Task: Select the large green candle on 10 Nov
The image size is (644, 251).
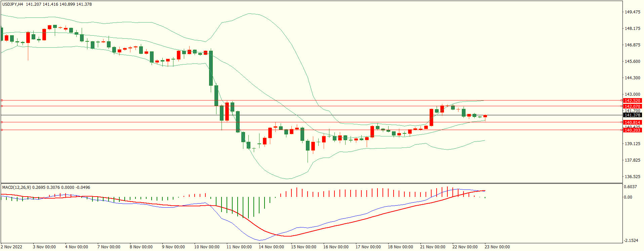Action: (x=211, y=68)
